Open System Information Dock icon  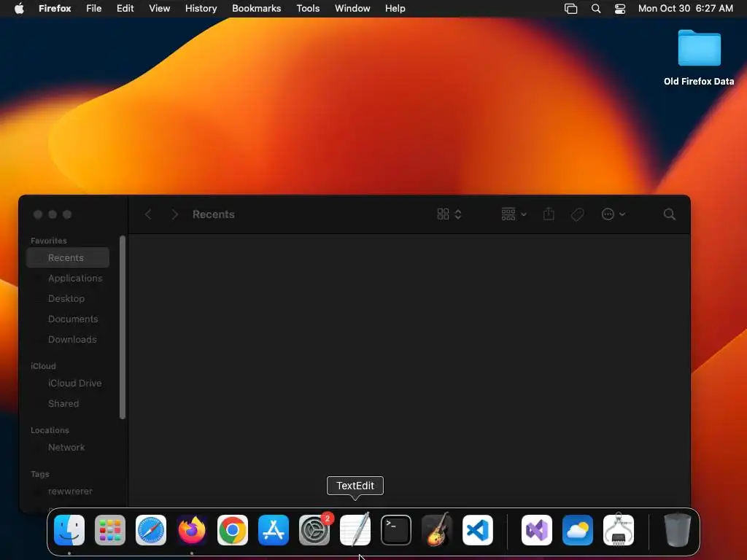tap(619, 529)
